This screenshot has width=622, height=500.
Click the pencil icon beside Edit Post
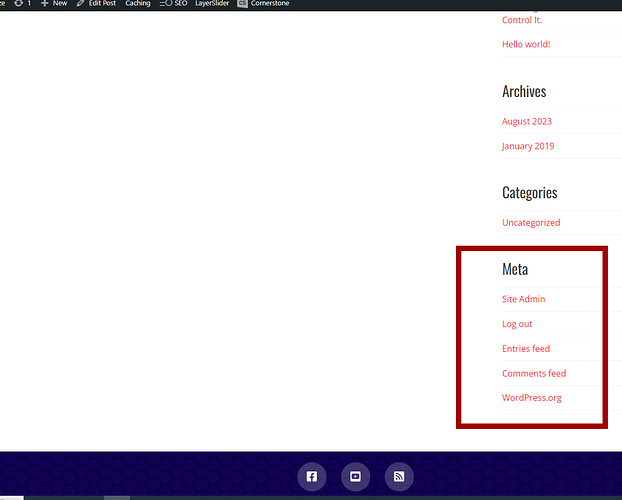(81, 4)
